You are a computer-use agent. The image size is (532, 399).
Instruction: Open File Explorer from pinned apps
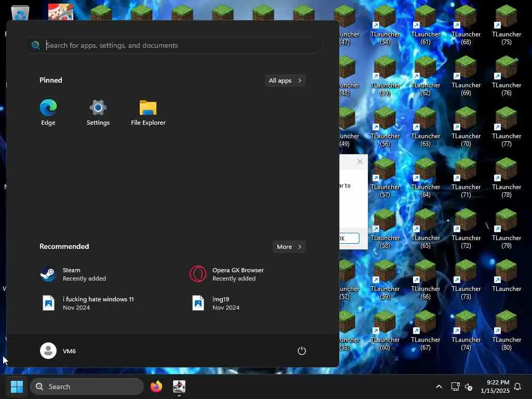[x=148, y=113]
